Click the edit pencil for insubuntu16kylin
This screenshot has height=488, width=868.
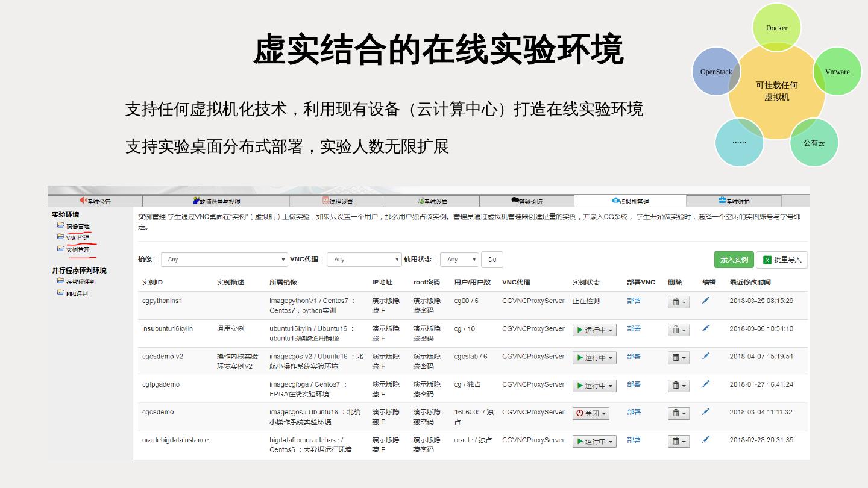pos(706,328)
